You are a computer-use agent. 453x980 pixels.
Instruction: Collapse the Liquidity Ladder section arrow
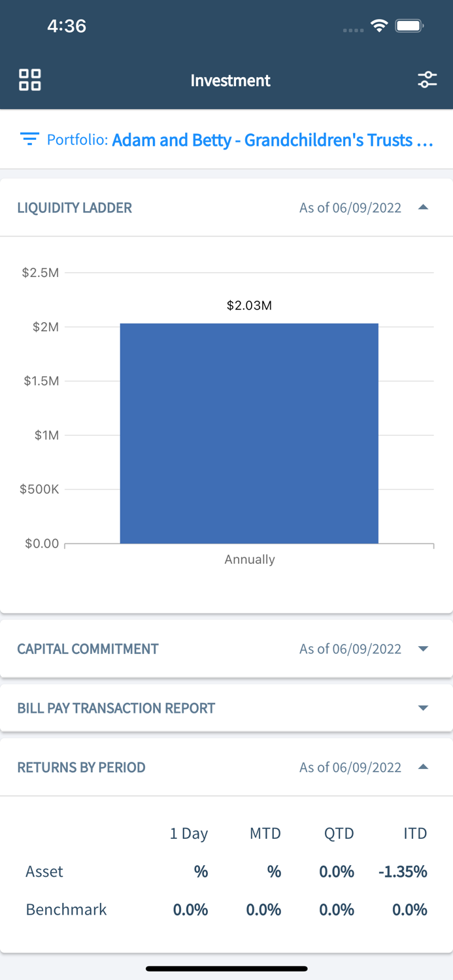tap(423, 208)
